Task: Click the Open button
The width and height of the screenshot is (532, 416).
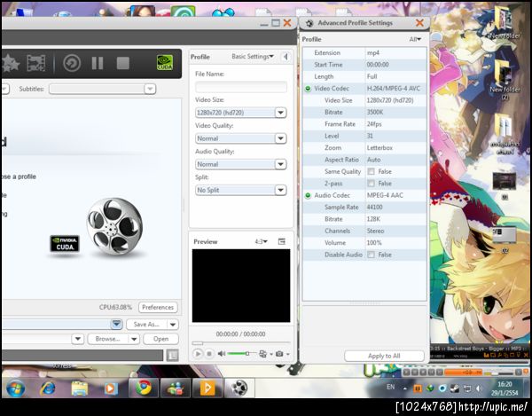Action: [x=160, y=339]
